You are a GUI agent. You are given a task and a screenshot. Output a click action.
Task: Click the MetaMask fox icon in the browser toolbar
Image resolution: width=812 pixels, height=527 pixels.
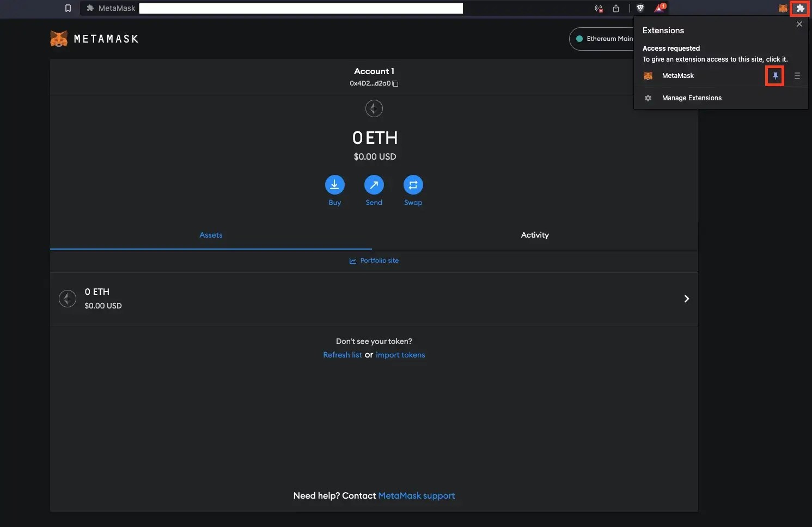pyautogui.click(x=782, y=8)
